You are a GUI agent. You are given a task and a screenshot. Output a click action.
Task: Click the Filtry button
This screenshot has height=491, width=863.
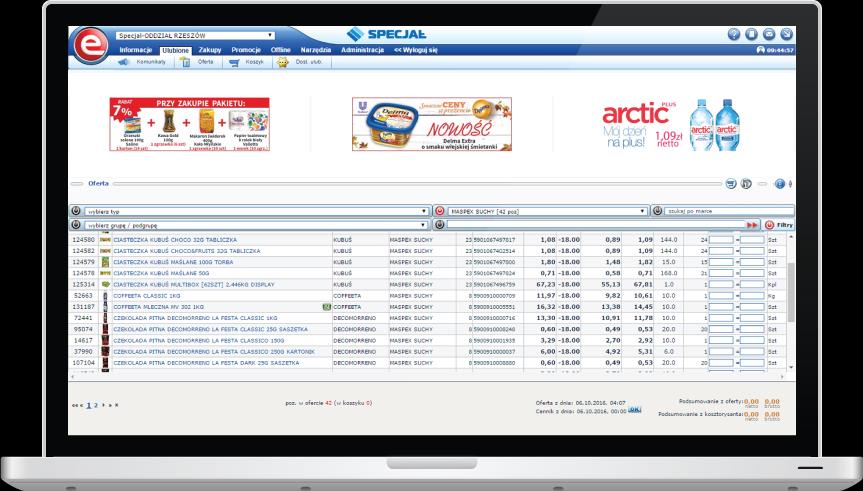coord(779,225)
